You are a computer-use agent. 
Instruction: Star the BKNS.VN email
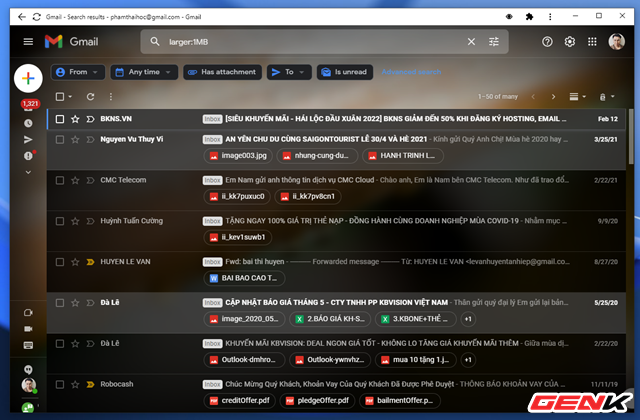(75, 119)
